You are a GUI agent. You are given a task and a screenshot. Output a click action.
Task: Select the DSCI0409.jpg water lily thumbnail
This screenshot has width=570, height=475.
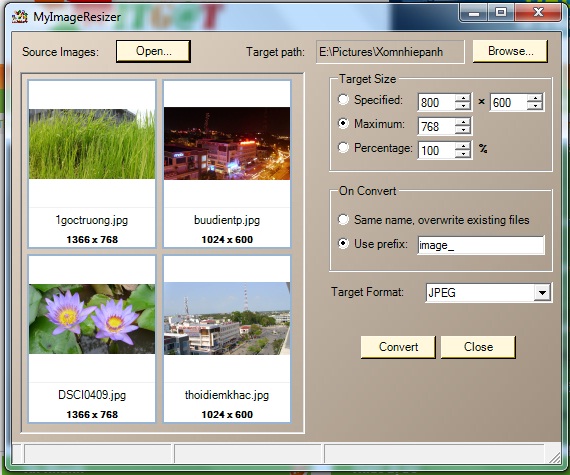[x=92, y=319]
